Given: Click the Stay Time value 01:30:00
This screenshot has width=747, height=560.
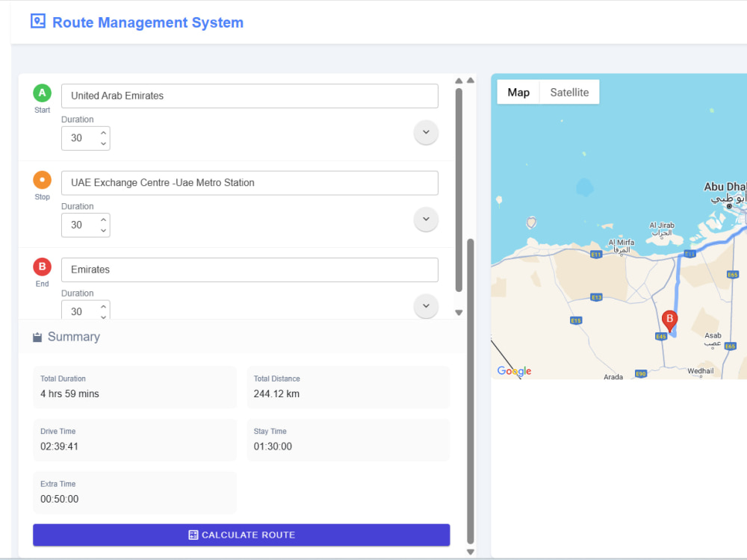Looking at the screenshot, I should 273,447.
